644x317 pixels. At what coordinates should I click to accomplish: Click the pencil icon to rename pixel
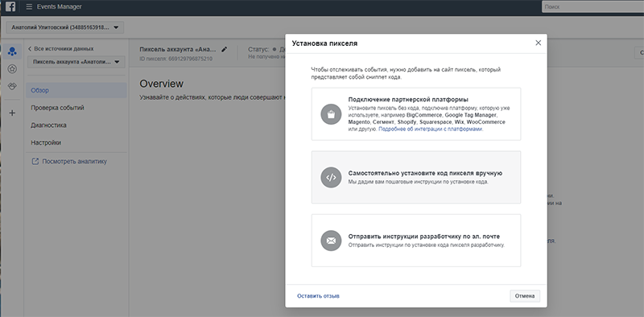point(225,49)
